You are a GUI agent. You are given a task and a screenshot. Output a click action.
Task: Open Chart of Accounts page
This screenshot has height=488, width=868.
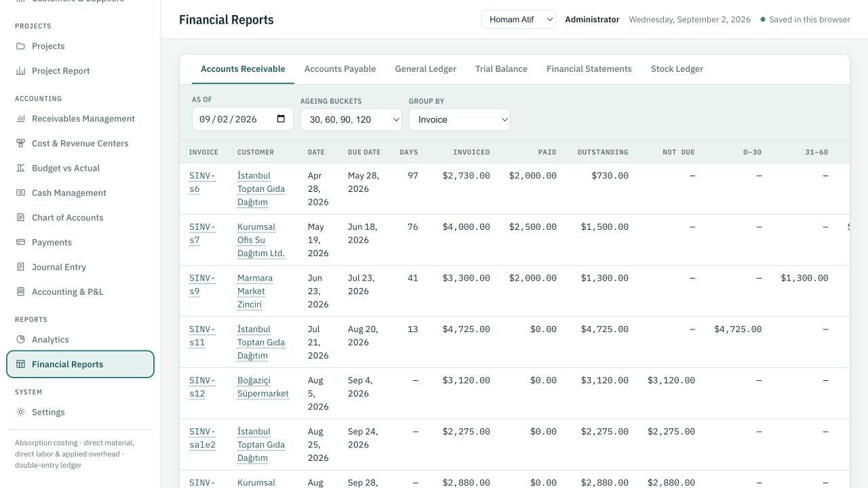coord(81,218)
